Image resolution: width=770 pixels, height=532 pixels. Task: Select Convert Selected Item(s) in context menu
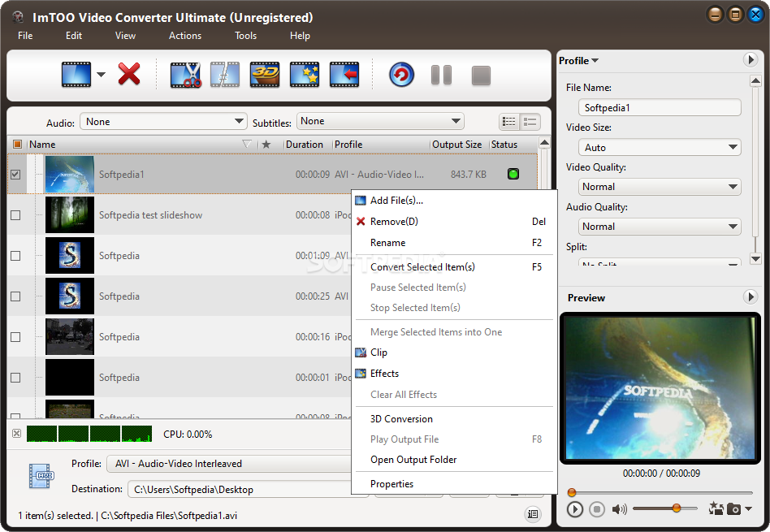pos(454,266)
